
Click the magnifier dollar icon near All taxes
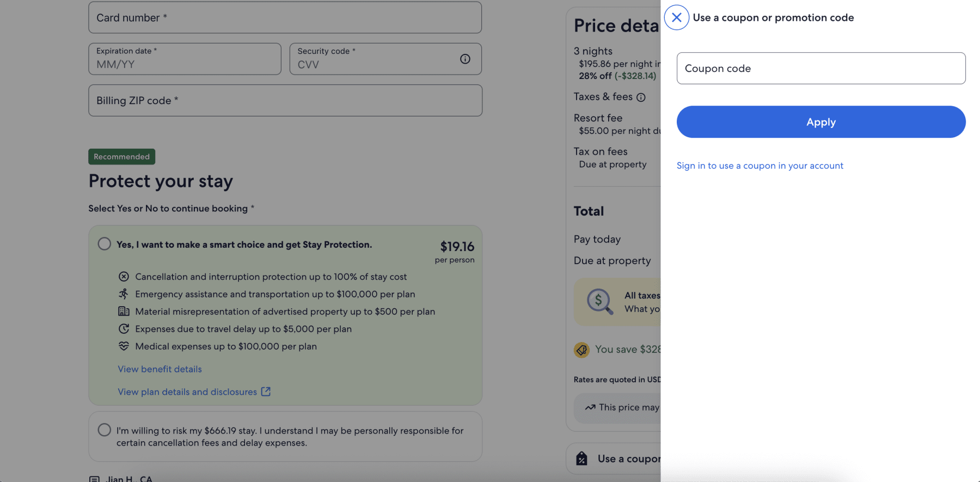pyautogui.click(x=599, y=302)
